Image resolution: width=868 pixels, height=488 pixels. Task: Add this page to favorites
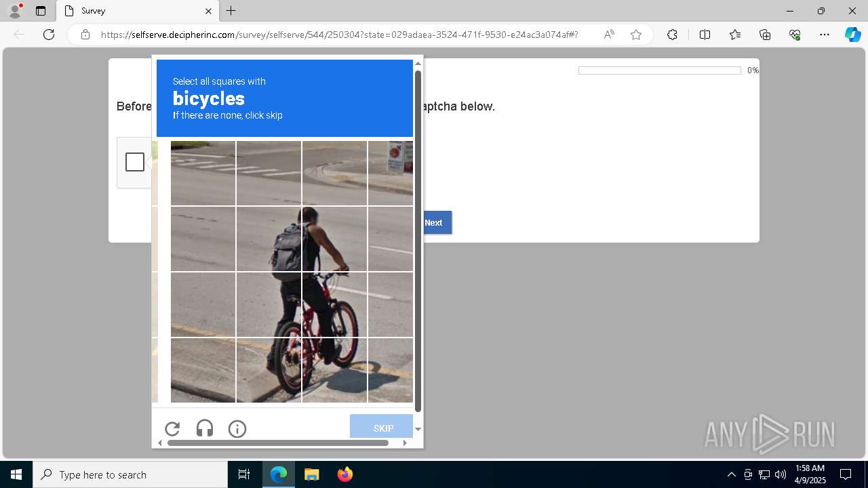coord(636,35)
